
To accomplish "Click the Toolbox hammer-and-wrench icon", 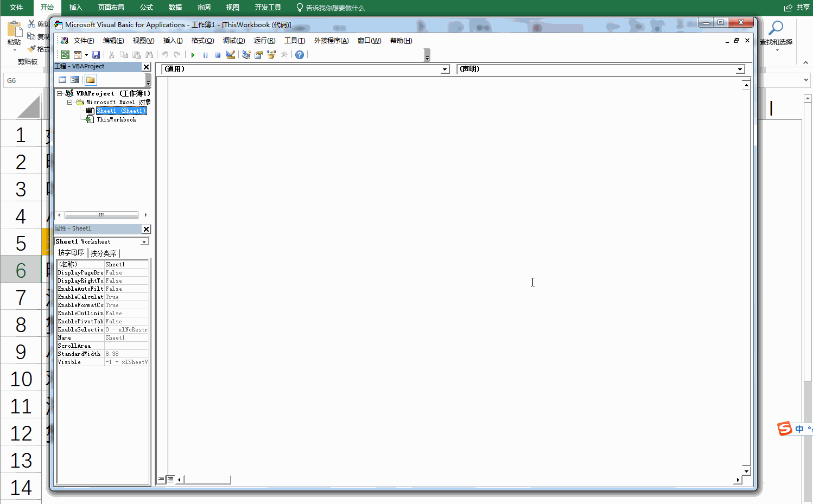I will [284, 55].
